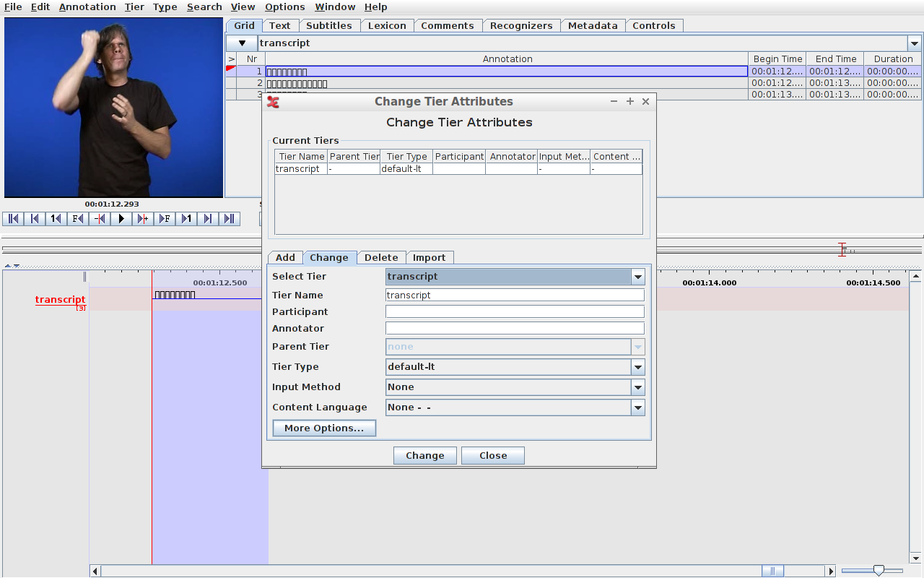The image size is (924, 578).
Task: Jump to the previous scrollview
Action: [35, 219]
